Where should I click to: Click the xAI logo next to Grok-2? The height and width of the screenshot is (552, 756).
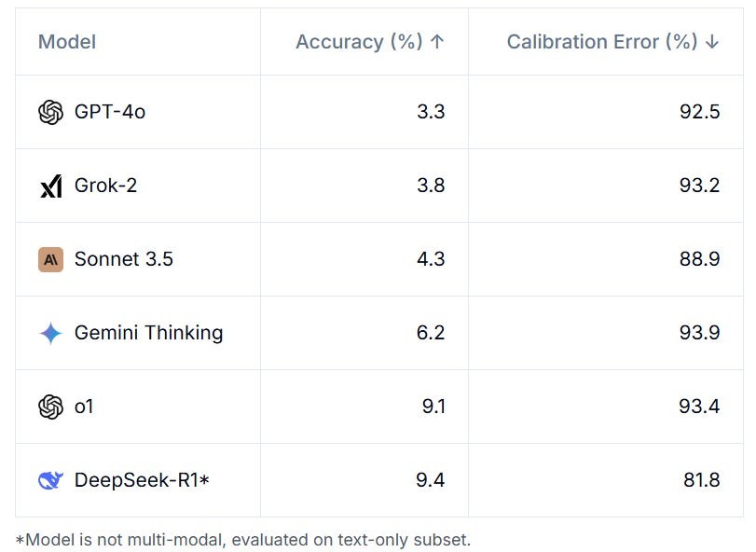coord(51,186)
